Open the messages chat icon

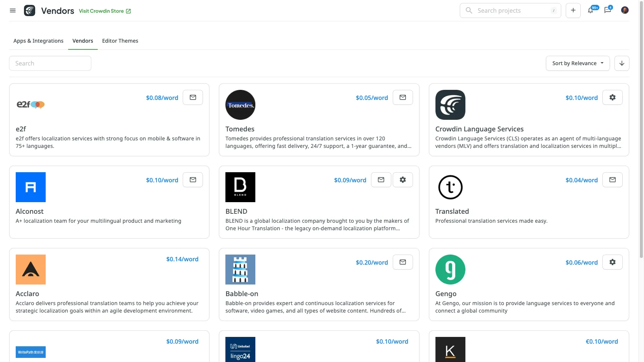pos(607,10)
